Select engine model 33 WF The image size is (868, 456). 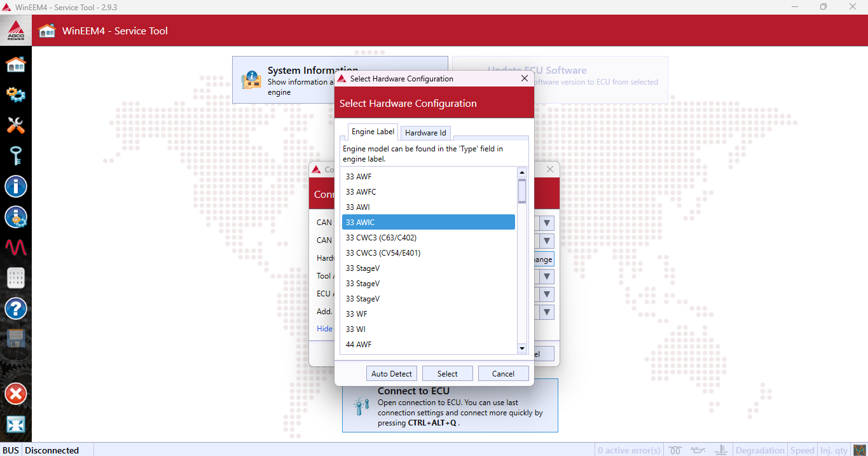[429, 314]
